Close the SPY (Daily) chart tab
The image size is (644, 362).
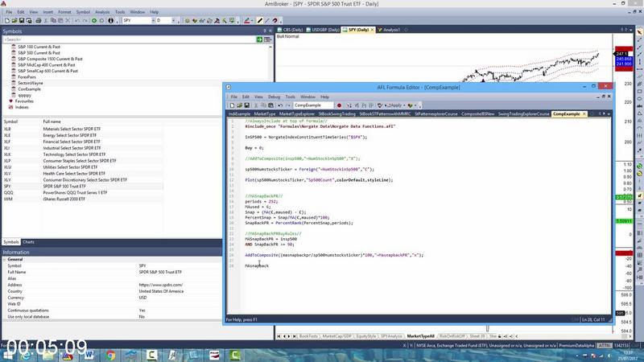(372, 30)
